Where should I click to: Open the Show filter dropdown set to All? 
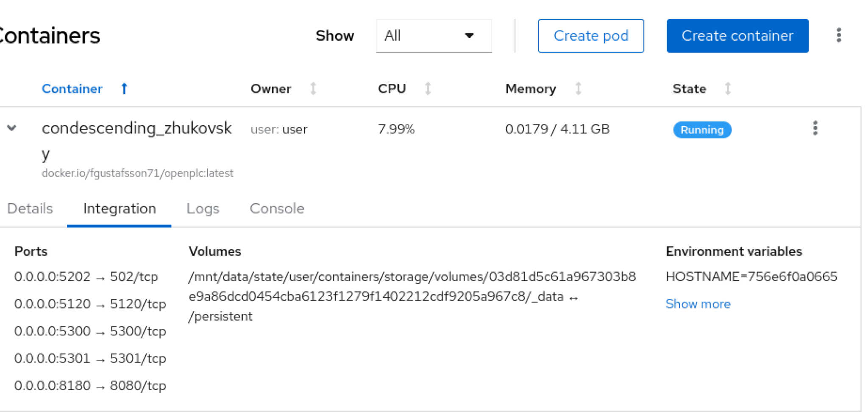434,36
